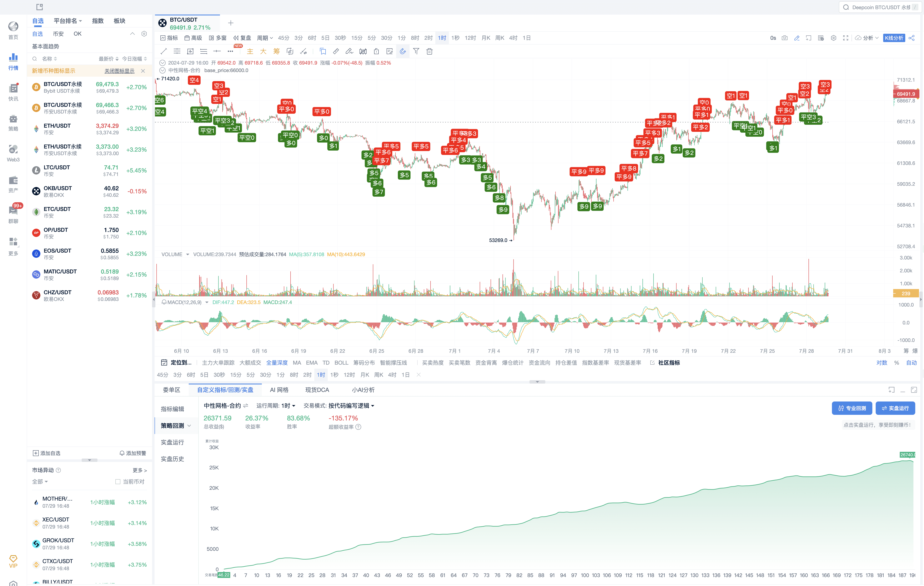
Task: Add a new chart tab with plus
Action: tap(231, 23)
